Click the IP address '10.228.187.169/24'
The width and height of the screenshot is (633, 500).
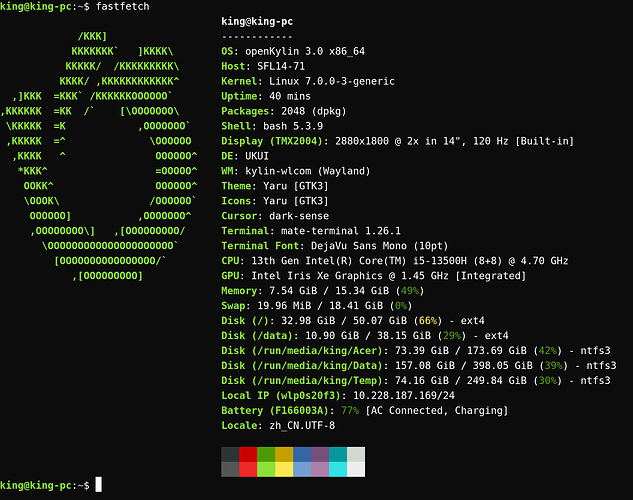pyautogui.click(x=404, y=395)
